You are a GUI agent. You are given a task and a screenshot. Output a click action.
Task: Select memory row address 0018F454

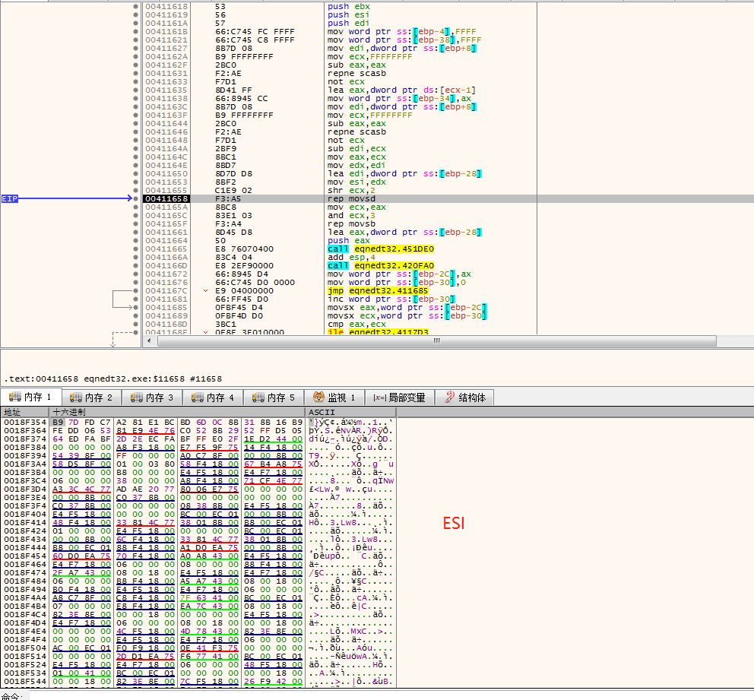click(x=25, y=556)
